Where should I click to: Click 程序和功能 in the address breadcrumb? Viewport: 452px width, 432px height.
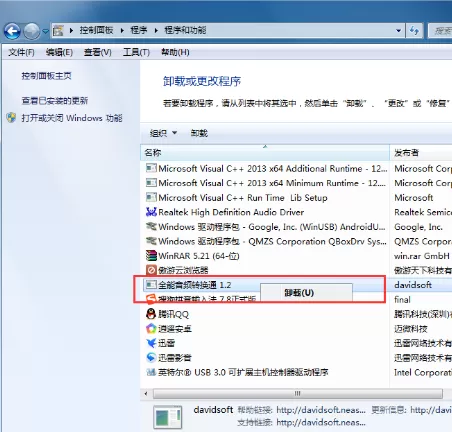[185, 30]
